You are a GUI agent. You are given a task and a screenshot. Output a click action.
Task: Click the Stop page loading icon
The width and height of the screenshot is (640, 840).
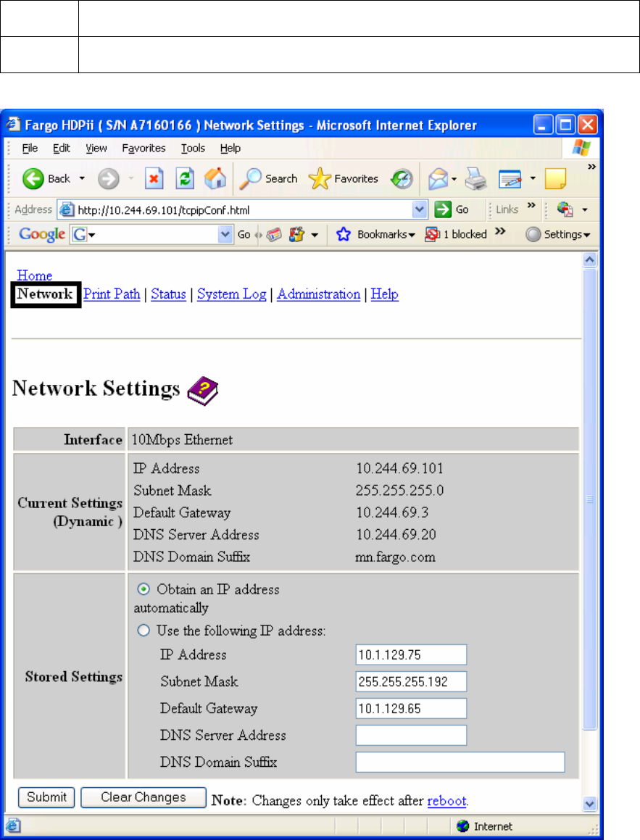coord(154,179)
